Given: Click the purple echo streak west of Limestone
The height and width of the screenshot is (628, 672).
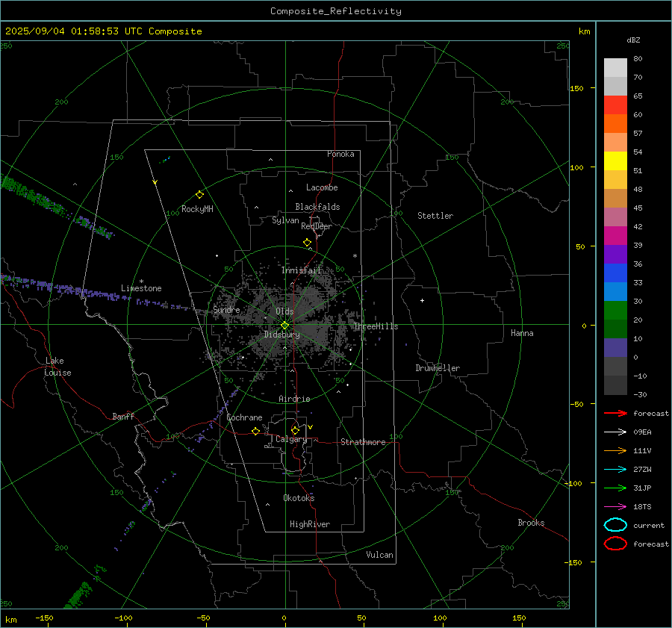Looking at the screenshot, I should [x=64, y=288].
